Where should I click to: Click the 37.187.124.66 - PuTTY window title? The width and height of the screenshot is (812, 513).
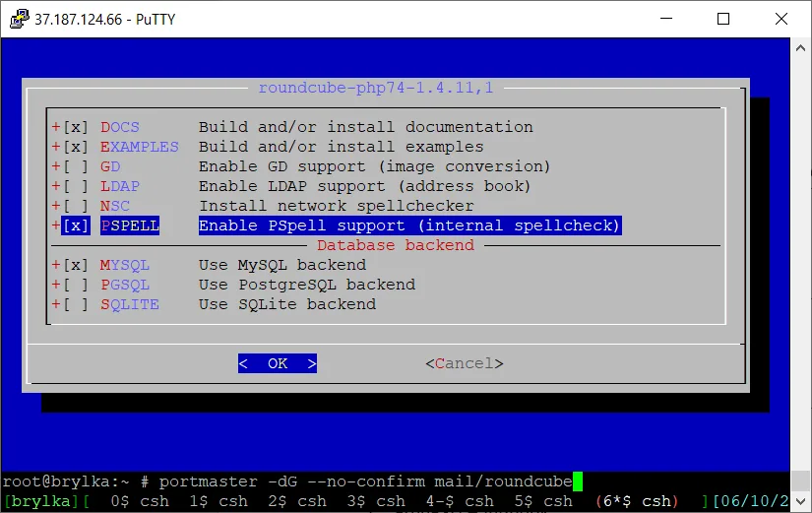[x=105, y=19]
